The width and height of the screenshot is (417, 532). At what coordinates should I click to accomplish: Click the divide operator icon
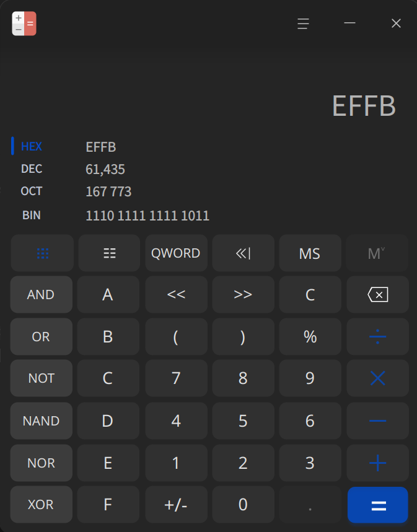coord(377,336)
